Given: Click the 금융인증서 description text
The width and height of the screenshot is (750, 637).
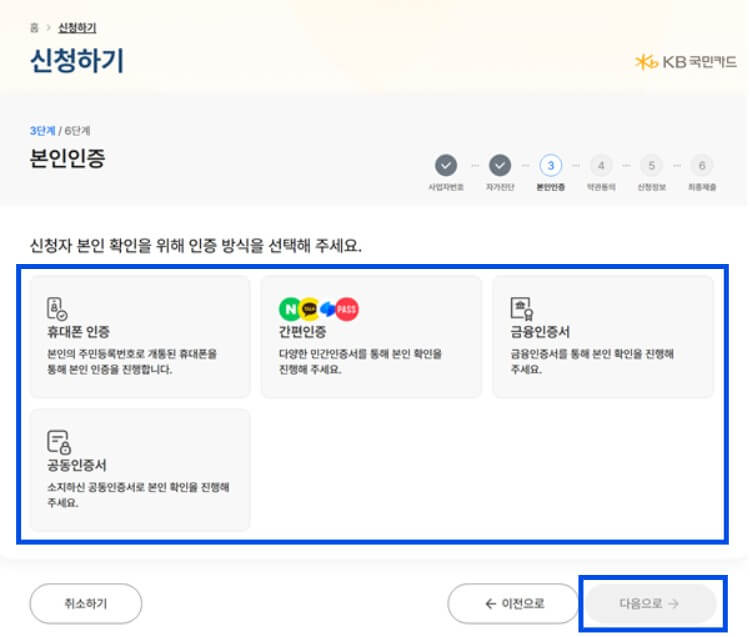Looking at the screenshot, I should coord(592,362).
